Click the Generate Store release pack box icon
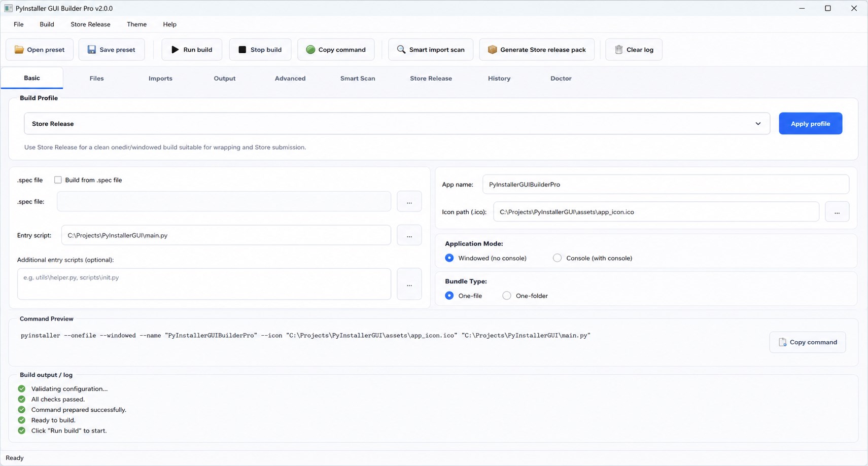Viewport: 868px width, 466px height. point(492,50)
